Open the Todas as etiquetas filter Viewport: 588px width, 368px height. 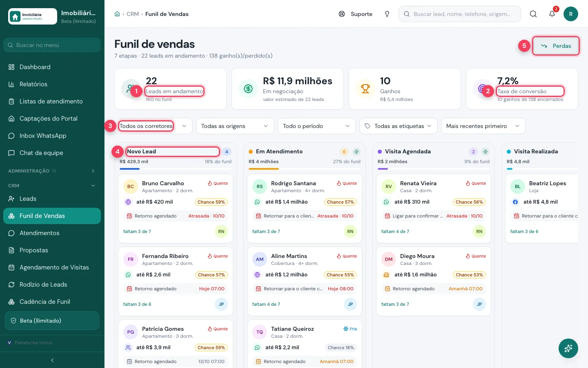(399, 126)
